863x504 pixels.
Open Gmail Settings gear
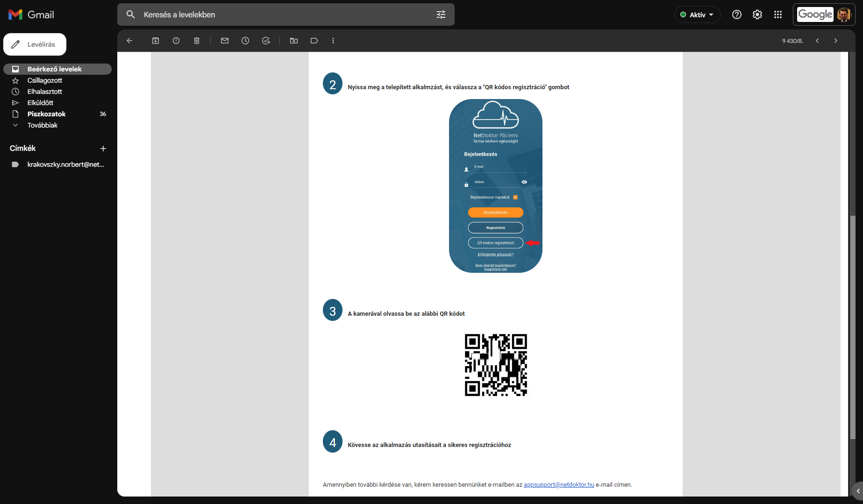coord(757,14)
